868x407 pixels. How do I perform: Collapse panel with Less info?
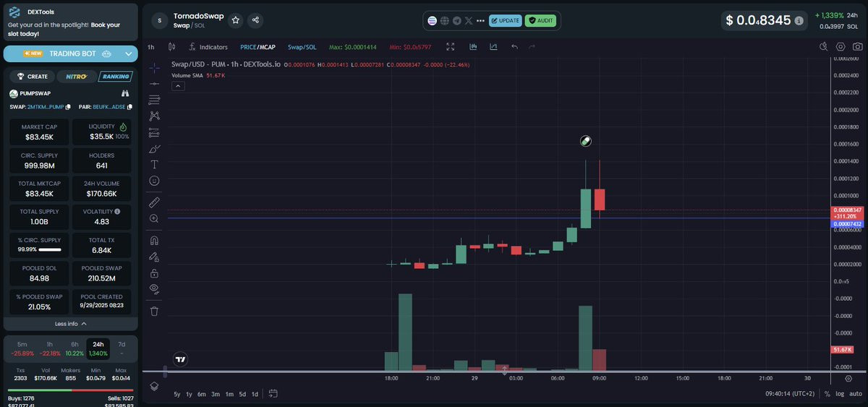70,324
